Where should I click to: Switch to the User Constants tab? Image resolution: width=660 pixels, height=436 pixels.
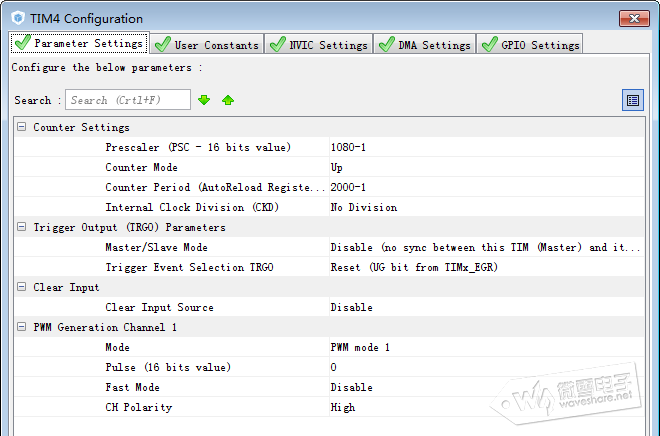pyautogui.click(x=207, y=44)
